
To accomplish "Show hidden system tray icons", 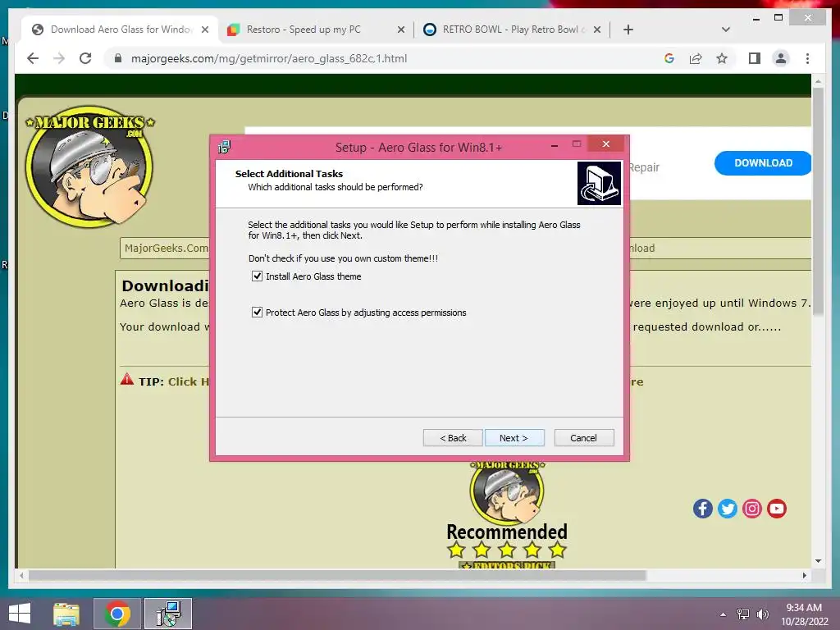I will (x=723, y=614).
